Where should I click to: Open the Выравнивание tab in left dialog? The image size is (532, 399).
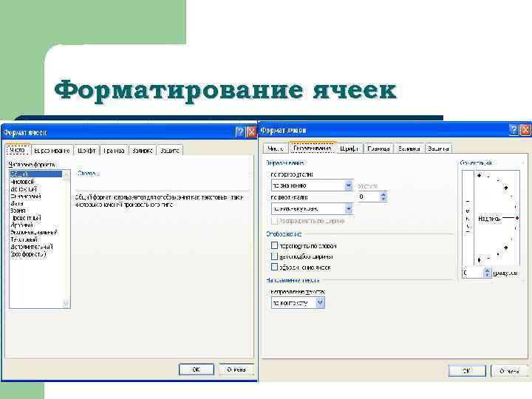[x=52, y=150]
